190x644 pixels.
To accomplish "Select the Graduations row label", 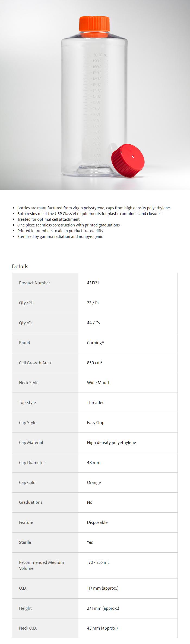I will coord(31,502).
